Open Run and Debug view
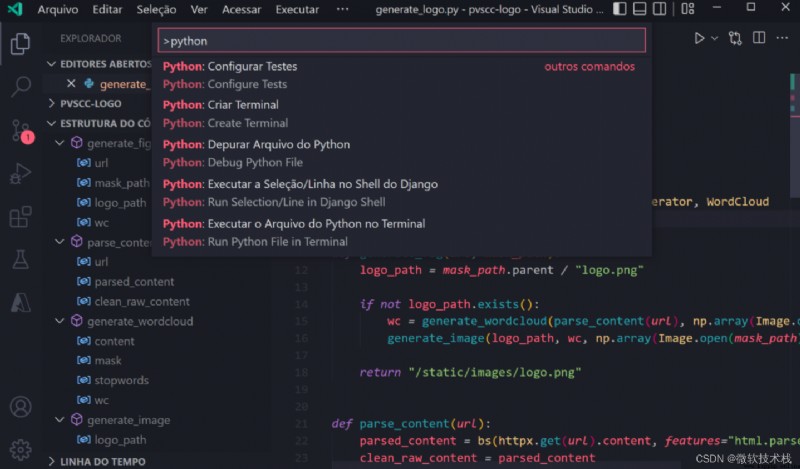This screenshot has width=800, height=469. pos(20,174)
